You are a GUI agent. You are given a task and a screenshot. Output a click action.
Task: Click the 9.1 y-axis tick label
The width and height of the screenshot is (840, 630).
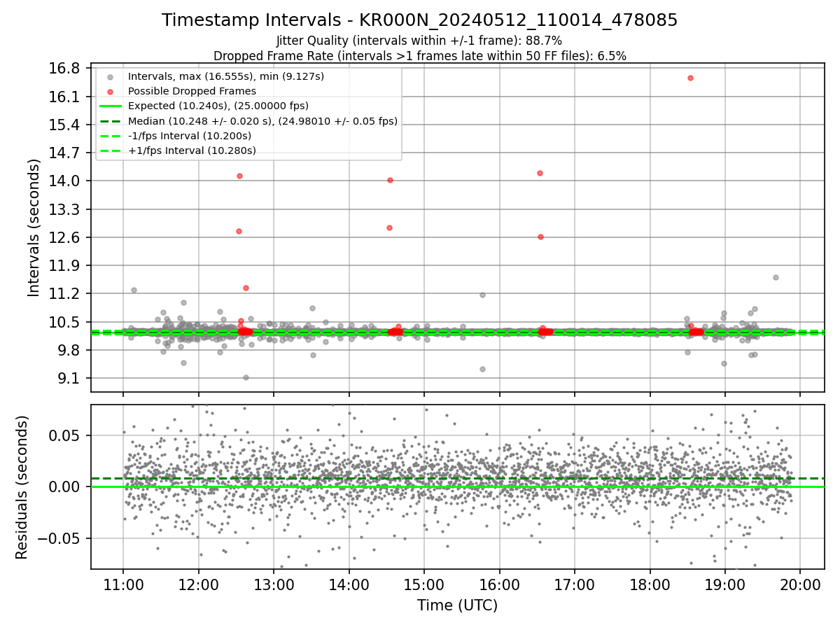[68, 379]
